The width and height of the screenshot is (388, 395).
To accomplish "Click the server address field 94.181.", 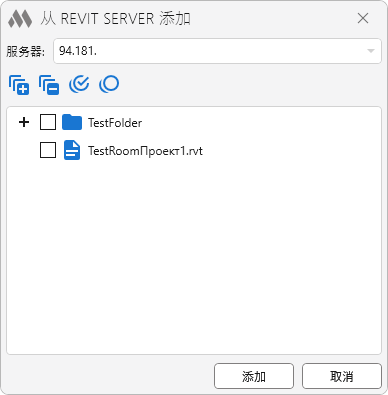I will pyautogui.click(x=217, y=51).
